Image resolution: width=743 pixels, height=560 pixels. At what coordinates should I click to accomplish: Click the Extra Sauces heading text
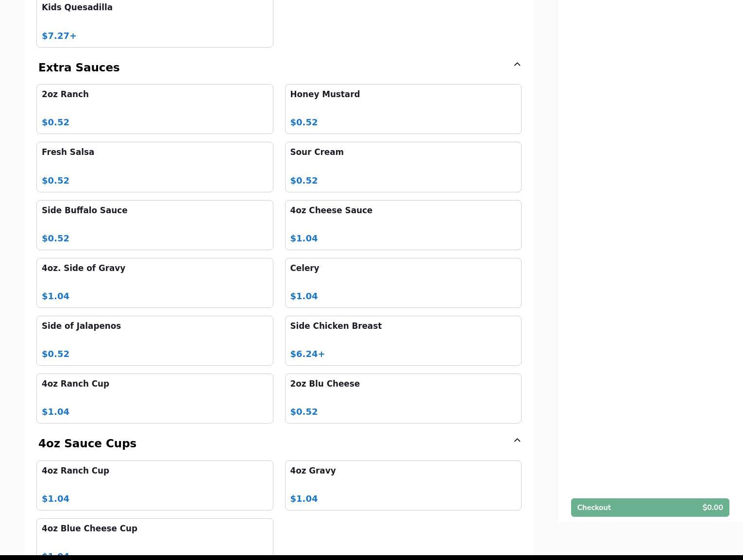point(79,68)
